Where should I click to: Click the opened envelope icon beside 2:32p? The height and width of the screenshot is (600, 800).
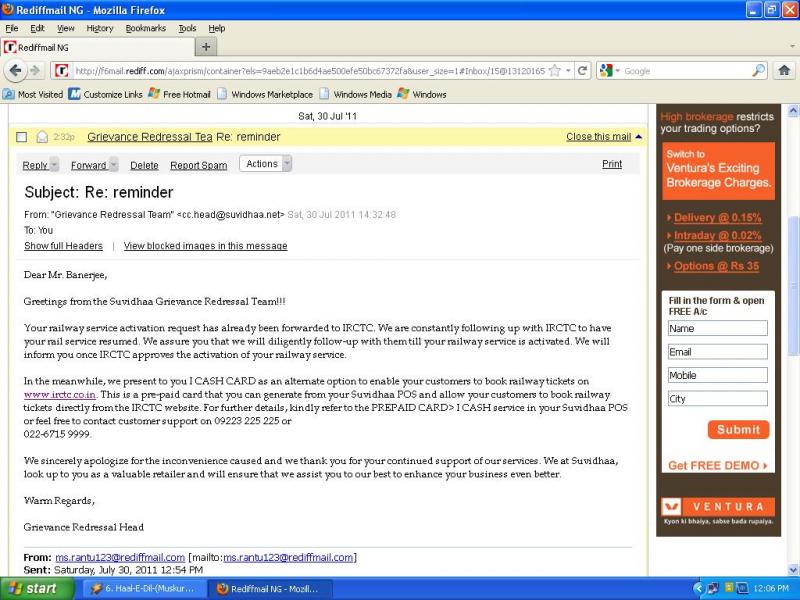42,137
